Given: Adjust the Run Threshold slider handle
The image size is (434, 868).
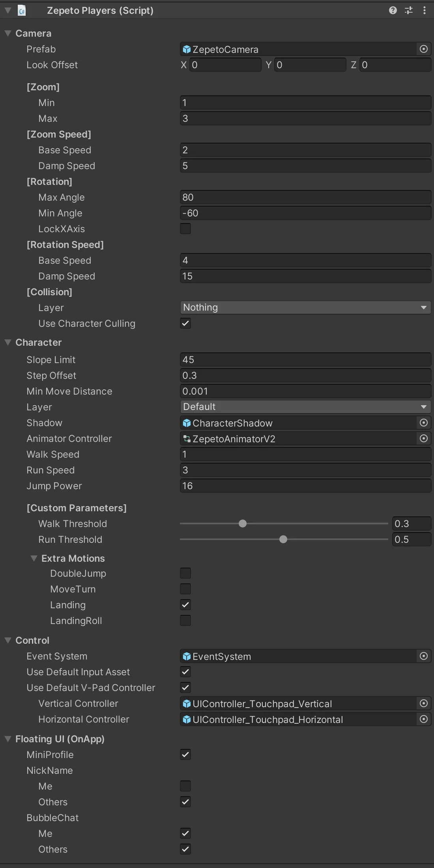Looking at the screenshot, I should coord(283,539).
